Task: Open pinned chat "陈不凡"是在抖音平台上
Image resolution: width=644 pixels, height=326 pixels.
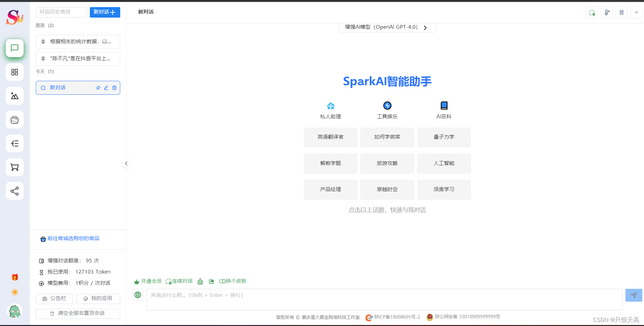Action: [x=78, y=59]
